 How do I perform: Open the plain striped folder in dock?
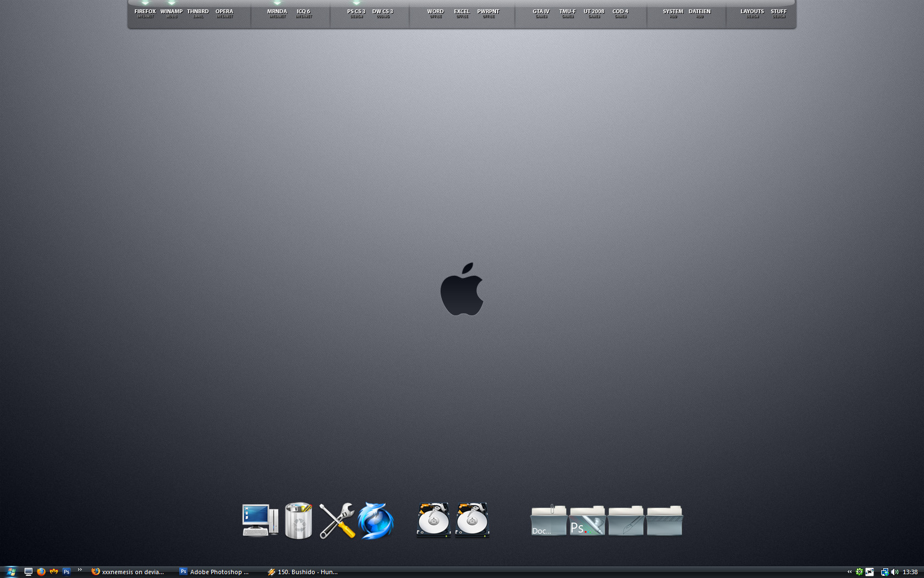click(664, 520)
